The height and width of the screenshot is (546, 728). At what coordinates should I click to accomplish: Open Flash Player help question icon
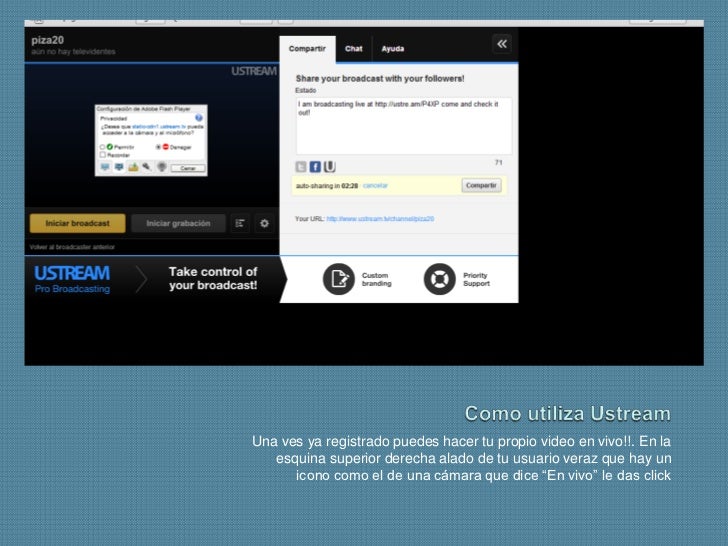click(199, 118)
